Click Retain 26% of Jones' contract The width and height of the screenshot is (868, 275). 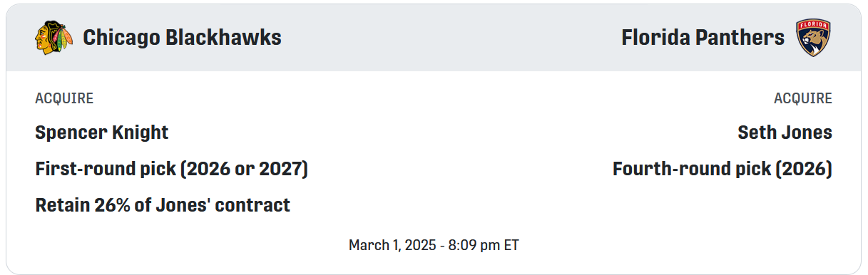163,206
